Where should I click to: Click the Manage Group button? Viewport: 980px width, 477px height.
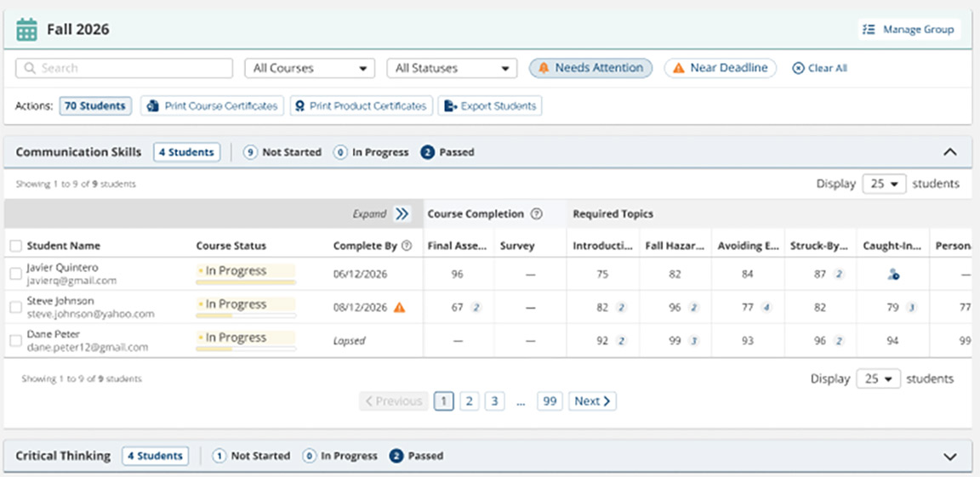point(909,30)
